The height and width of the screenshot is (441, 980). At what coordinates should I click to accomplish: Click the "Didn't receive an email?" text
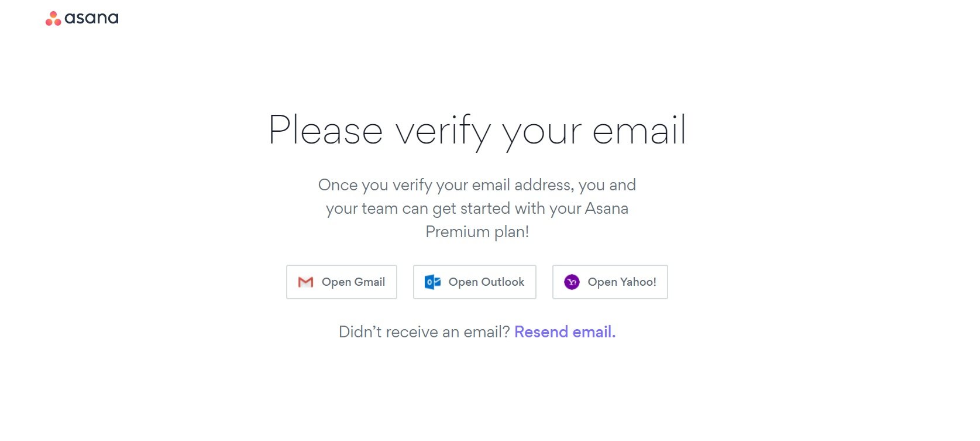(x=424, y=332)
